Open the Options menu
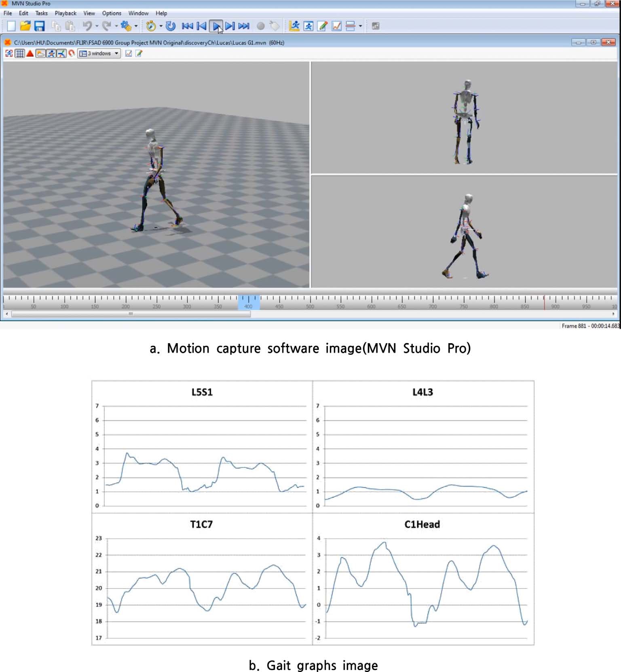 pyautogui.click(x=112, y=13)
